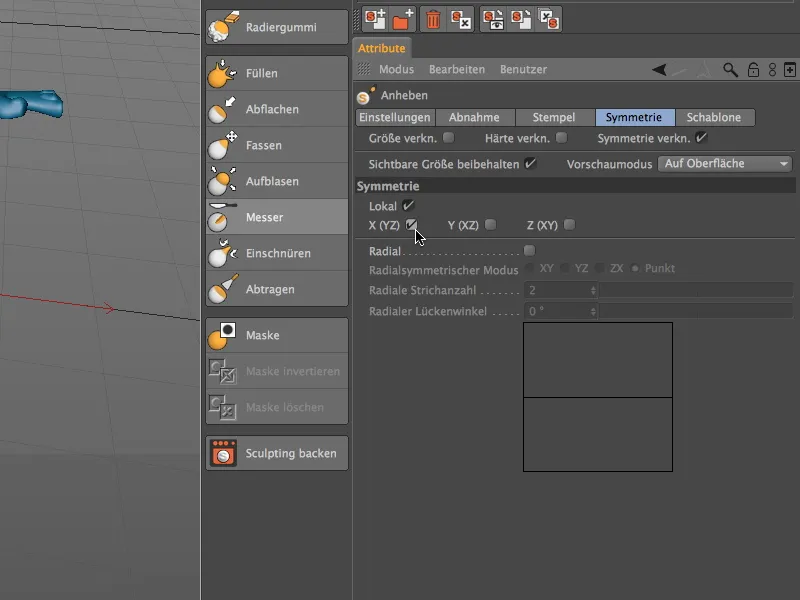The image size is (800, 600).
Task: Switch to the Abnahme tab
Action: pyautogui.click(x=474, y=117)
